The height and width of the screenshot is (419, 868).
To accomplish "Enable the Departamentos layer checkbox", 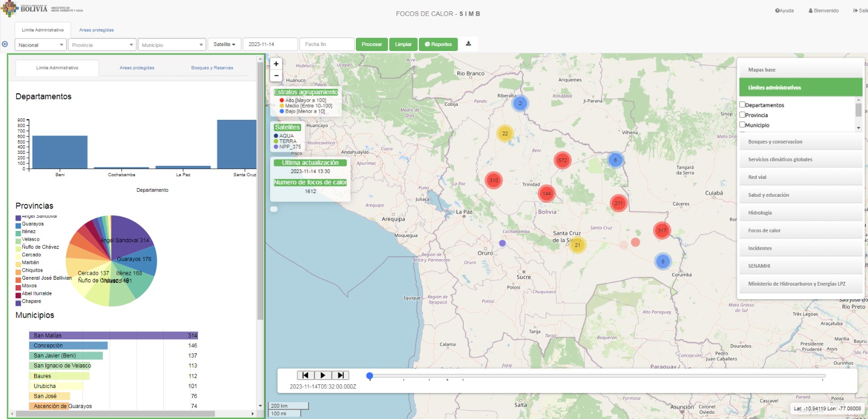I will tap(742, 105).
